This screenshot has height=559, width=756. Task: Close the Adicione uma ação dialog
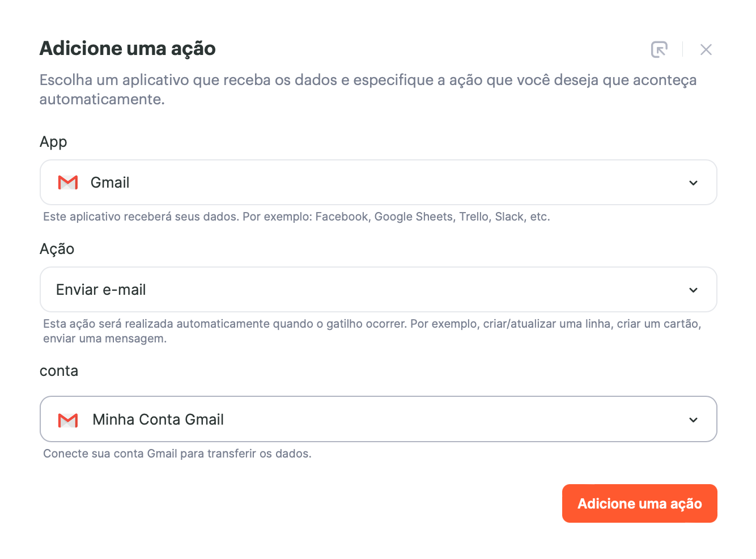[706, 49]
